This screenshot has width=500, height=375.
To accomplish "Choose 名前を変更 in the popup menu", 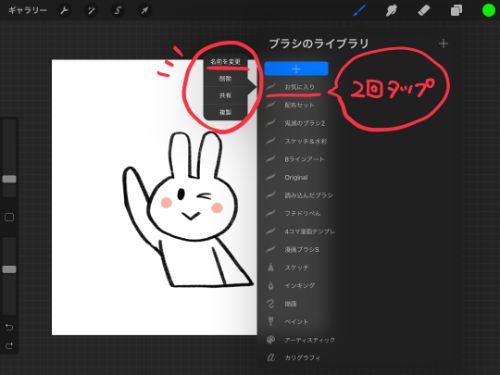I will pos(225,62).
